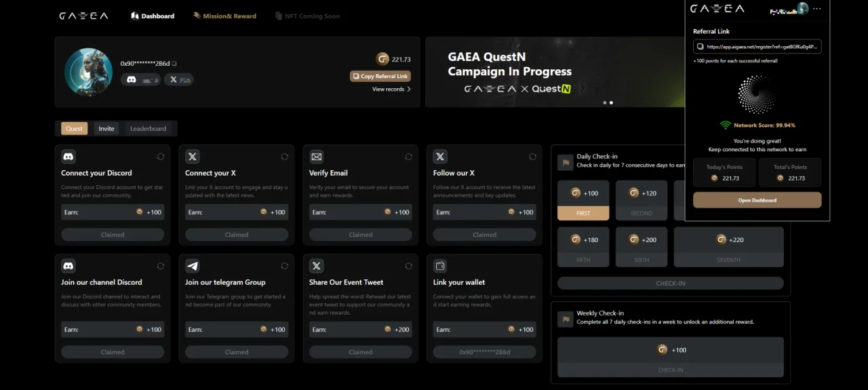Select the first banner carousel dot
Viewport: 868px width, 390px height.
tap(605, 102)
